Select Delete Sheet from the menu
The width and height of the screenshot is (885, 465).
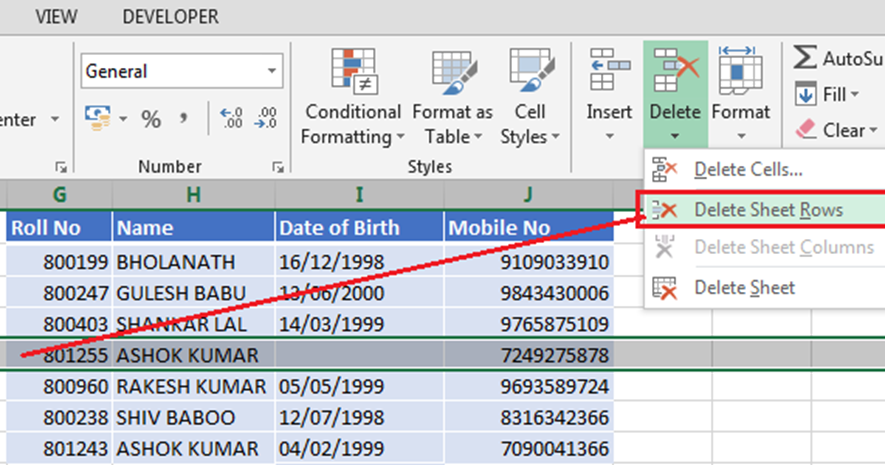(744, 288)
